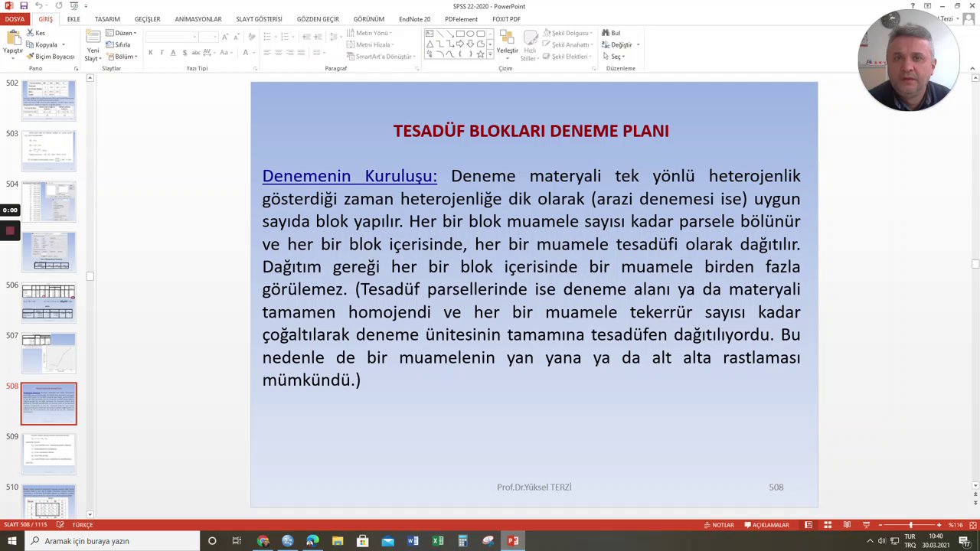This screenshot has width=980, height=551.
Task: Select slide 506 thumbnail
Action: (49, 302)
